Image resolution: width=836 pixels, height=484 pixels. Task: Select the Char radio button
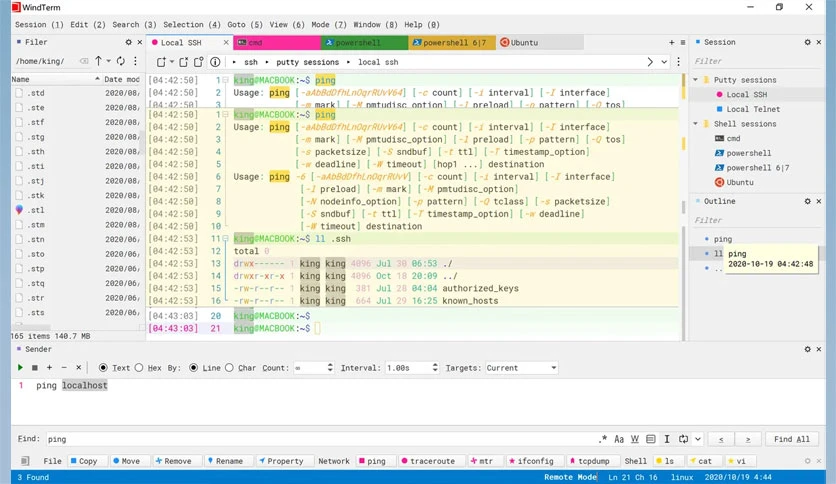229,368
